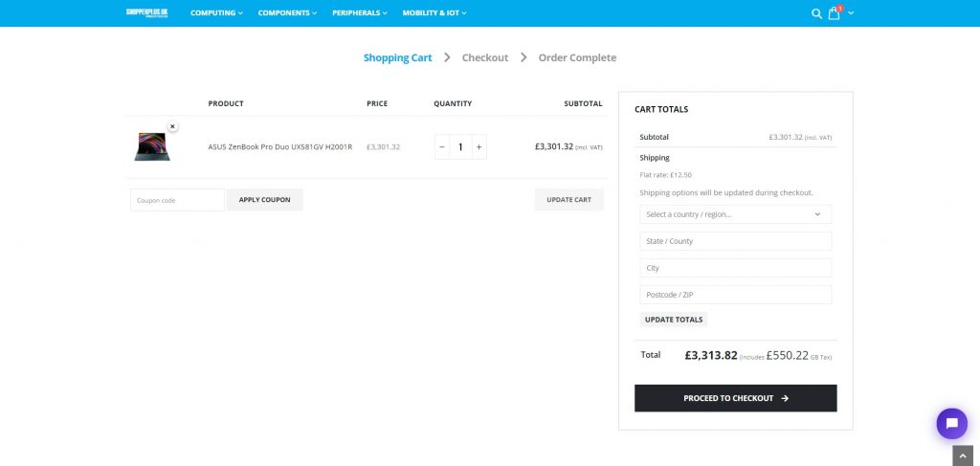
Task: Click the Flat rate: £12.50 text
Action: 666,175
